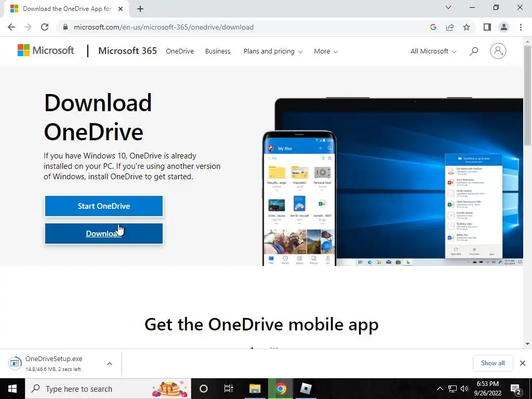
Task: Click the Google icon in the address bar
Action: point(433,27)
